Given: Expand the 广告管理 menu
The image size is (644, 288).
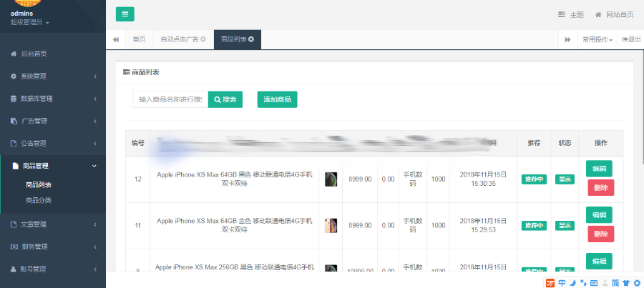Looking at the screenshot, I should click(52, 121).
